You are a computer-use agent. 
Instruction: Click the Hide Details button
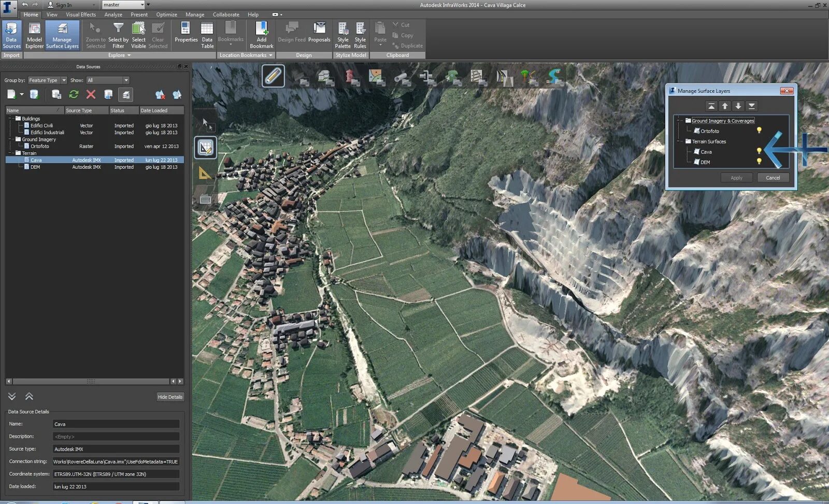(x=170, y=397)
